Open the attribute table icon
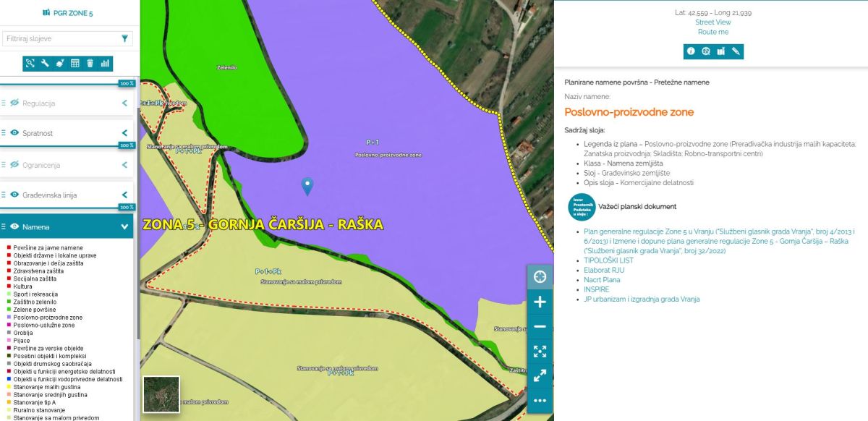Image resolution: width=868 pixels, height=421 pixels. coord(75,63)
